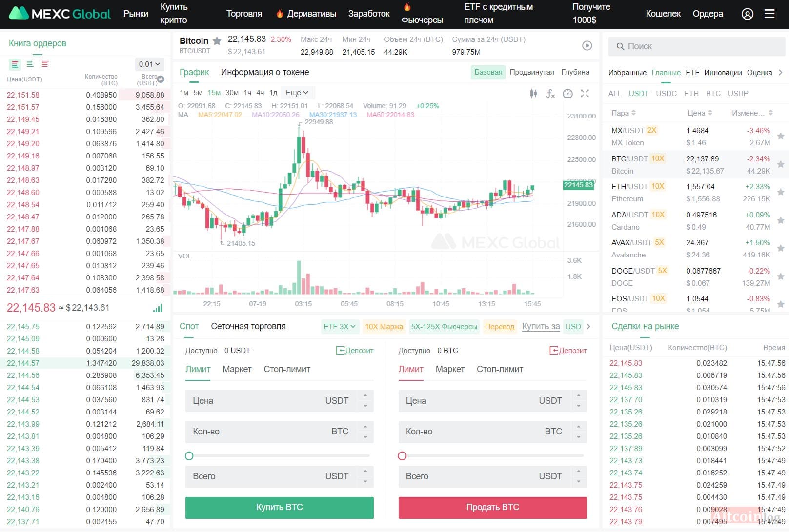Favorite star for DOGE/USDT pair
The width and height of the screenshot is (789, 532).
click(x=781, y=276)
